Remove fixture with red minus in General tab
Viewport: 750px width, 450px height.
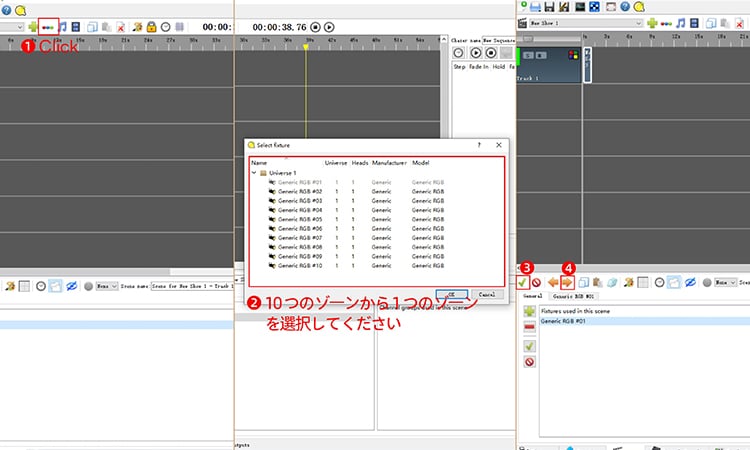[529, 328]
